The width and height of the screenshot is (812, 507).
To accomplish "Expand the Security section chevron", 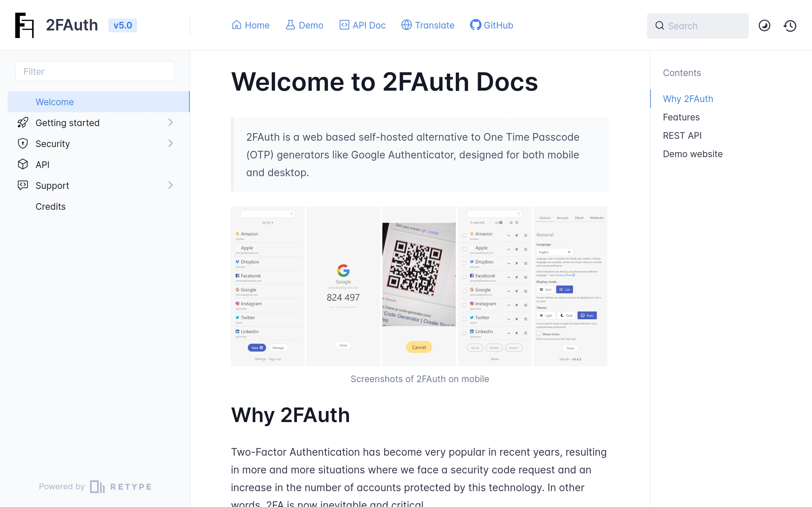I will point(171,143).
